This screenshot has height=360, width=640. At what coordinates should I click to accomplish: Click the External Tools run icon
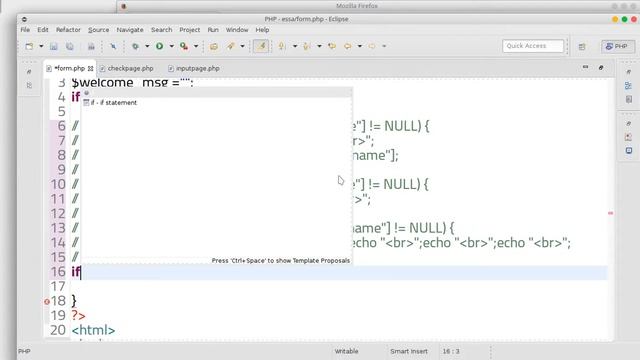pyautogui.click(x=184, y=46)
